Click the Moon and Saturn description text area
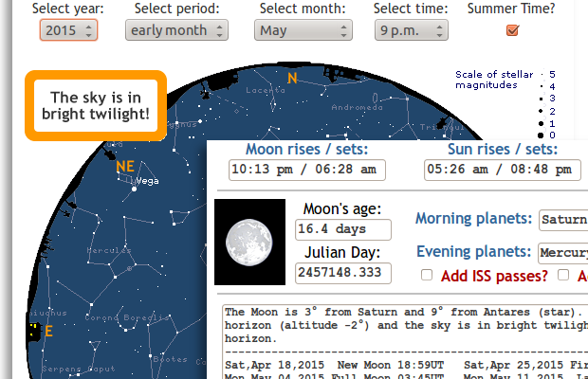This screenshot has width=588, height=379. (405, 341)
